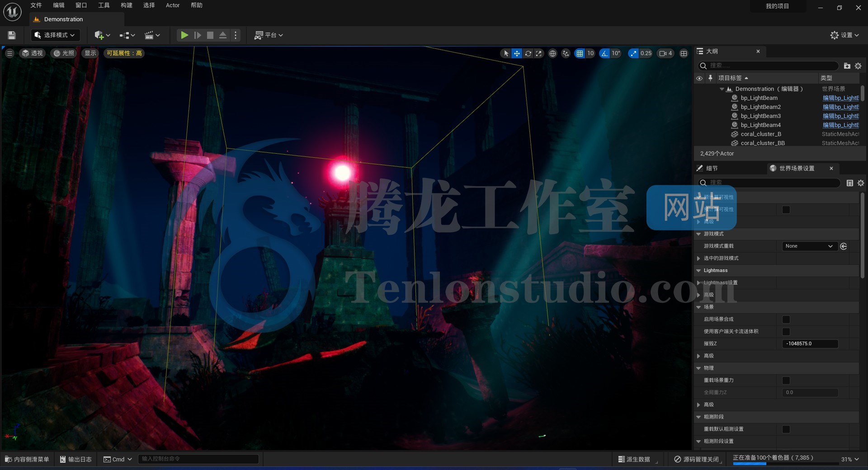Toggle scale snapping in the viewport

[x=633, y=53]
